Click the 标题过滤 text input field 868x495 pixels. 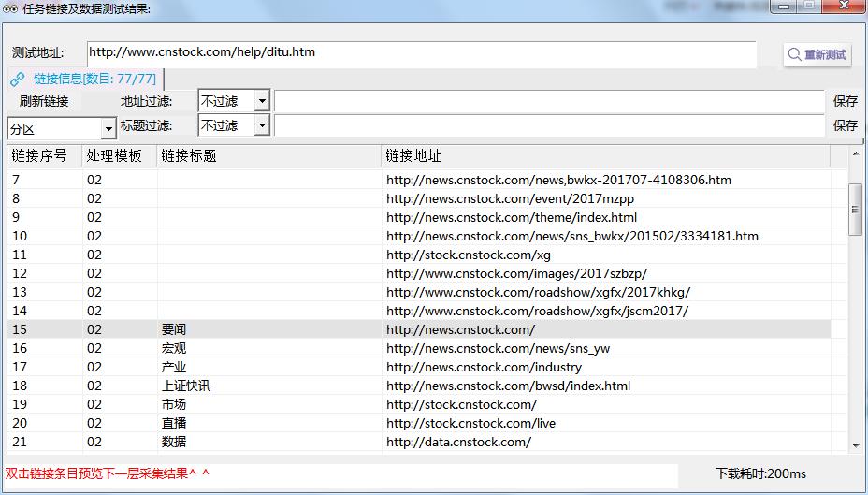[x=550, y=125]
